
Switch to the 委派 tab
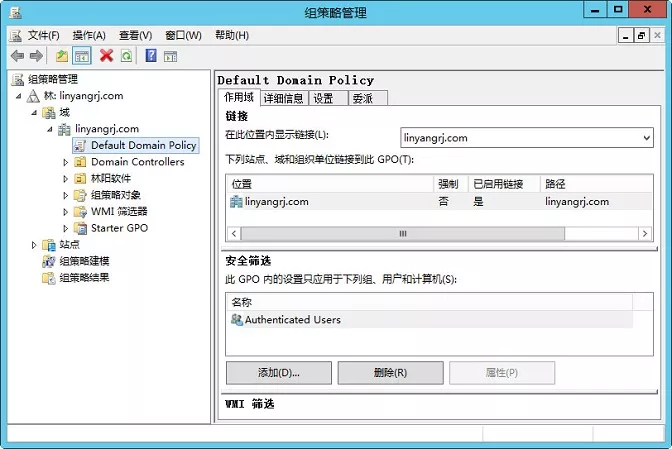(x=362, y=98)
